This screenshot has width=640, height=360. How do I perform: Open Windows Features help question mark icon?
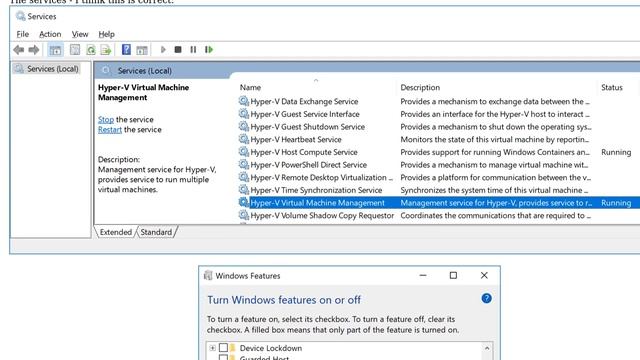pos(486,298)
